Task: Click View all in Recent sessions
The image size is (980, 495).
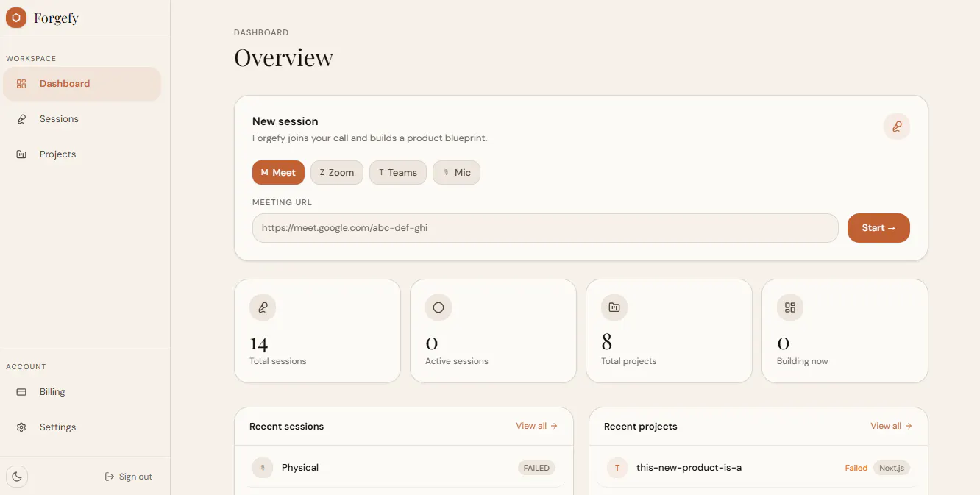Action: (x=536, y=426)
